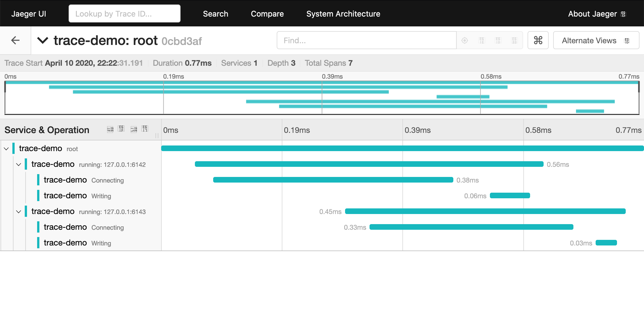Select the 0.38ms Connecting span bar
This screenshot has width=644, height=314.
pos(333,180)
